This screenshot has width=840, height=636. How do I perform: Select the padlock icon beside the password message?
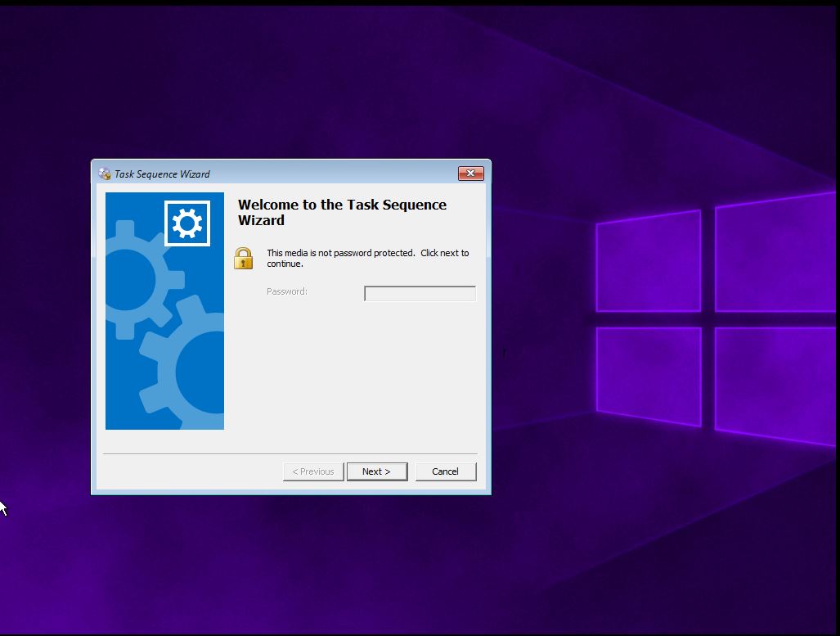pos(243,259)
